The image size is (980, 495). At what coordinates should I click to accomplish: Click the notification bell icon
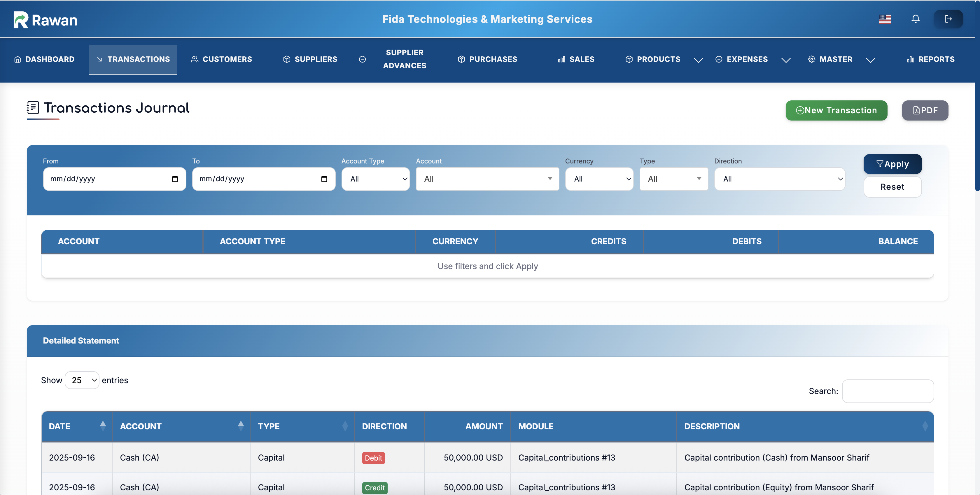tap(915, 19)
